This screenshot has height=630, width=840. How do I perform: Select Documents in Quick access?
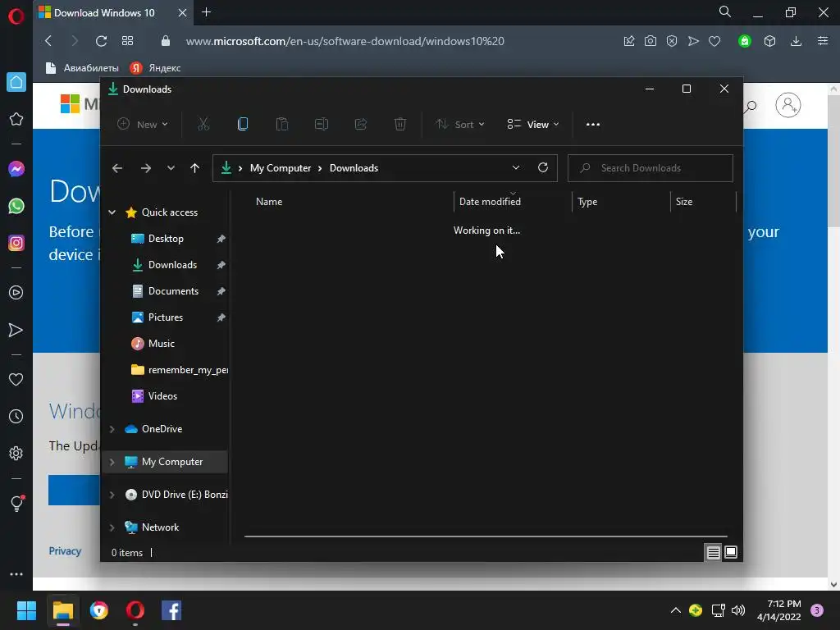173,291
